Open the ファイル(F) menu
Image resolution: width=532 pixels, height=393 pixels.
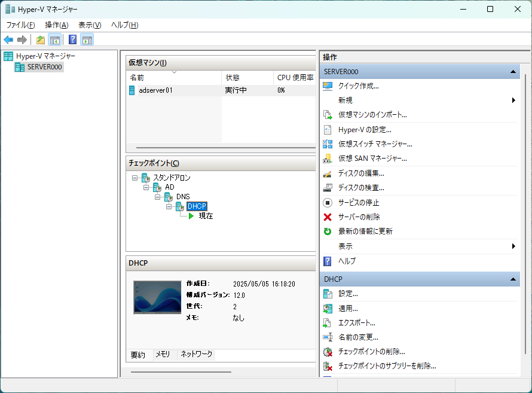[x=20, y=25]
